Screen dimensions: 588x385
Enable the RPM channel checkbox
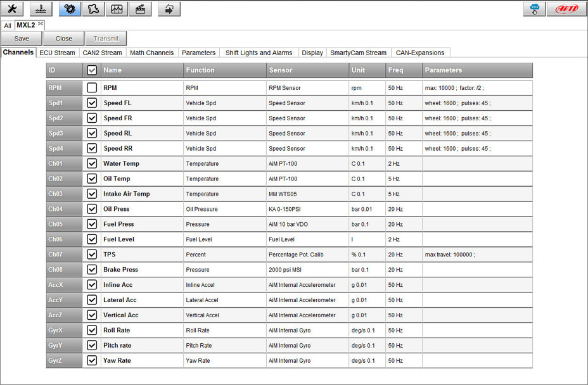pos(92,88)
